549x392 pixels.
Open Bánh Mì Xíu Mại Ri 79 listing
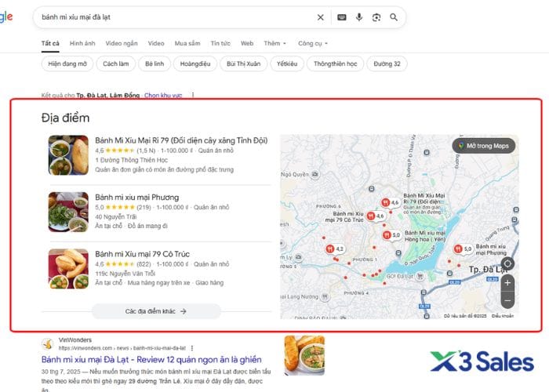click(x=181, y=140)
